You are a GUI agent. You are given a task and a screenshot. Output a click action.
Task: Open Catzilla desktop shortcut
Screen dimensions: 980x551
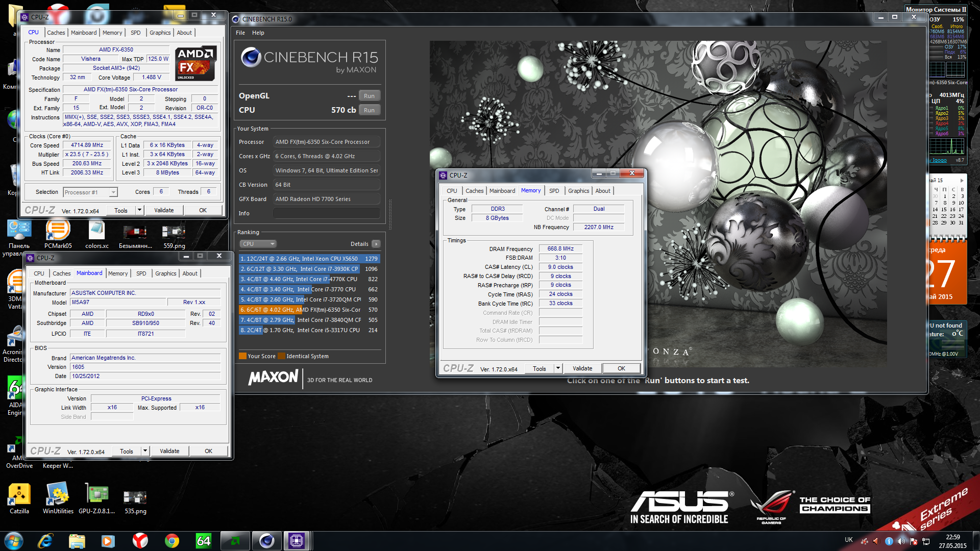pos(19,499)
